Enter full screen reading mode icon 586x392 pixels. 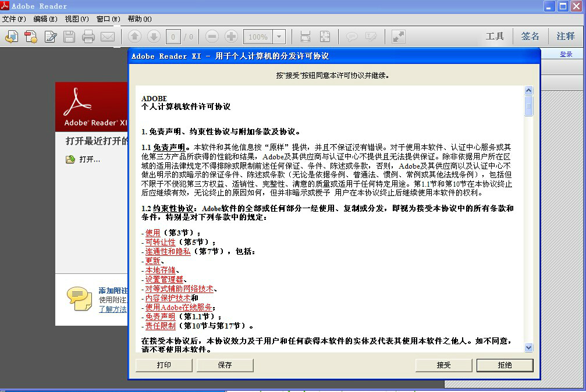399,36
